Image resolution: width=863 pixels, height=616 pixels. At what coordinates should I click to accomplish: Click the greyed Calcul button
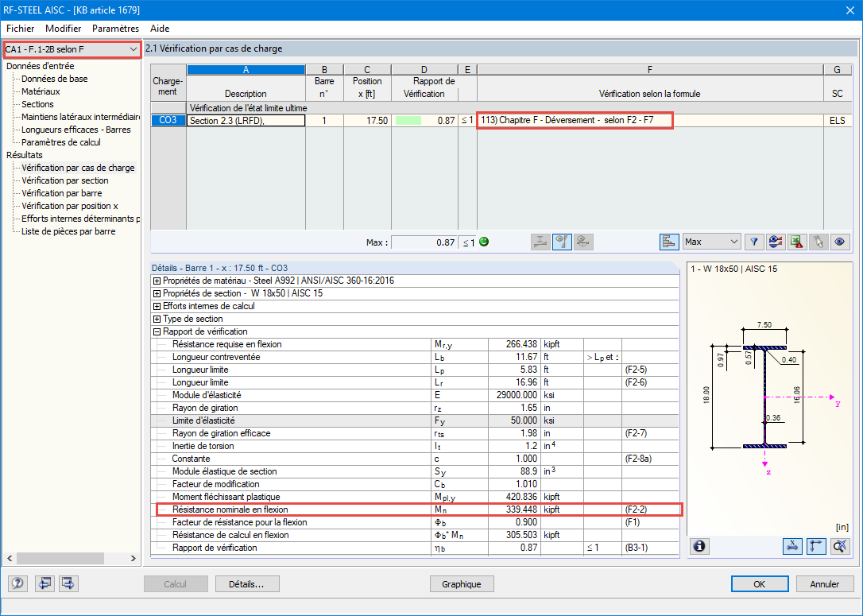click(176, 584)
